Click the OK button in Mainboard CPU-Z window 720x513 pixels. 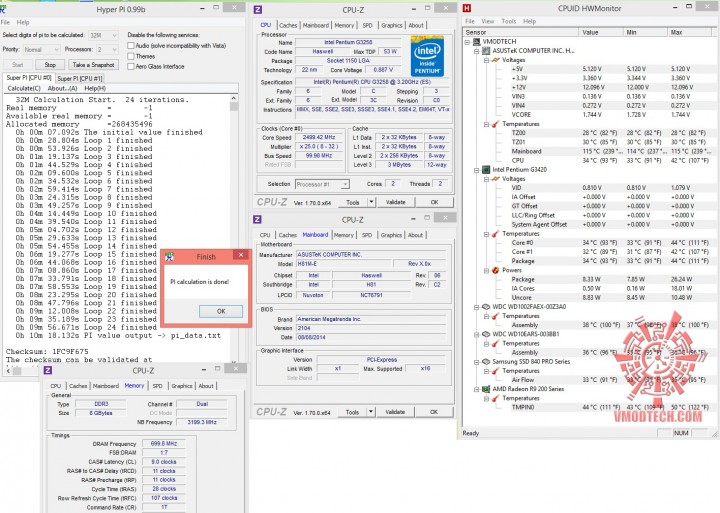434,412
